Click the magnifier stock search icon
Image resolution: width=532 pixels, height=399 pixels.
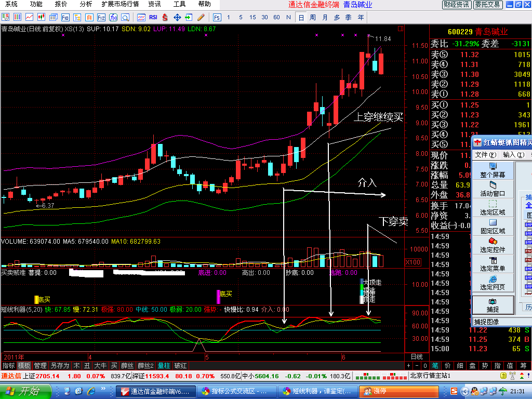point(125,17)
